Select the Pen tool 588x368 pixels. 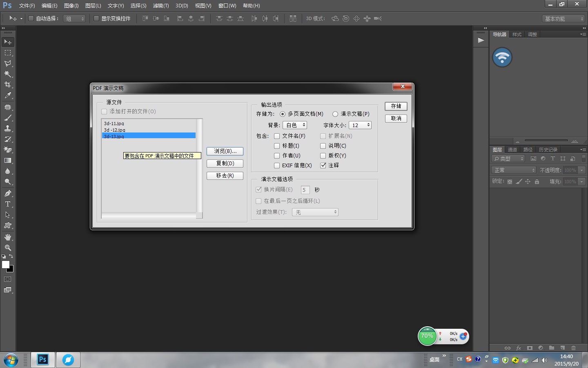click(8, 193)
